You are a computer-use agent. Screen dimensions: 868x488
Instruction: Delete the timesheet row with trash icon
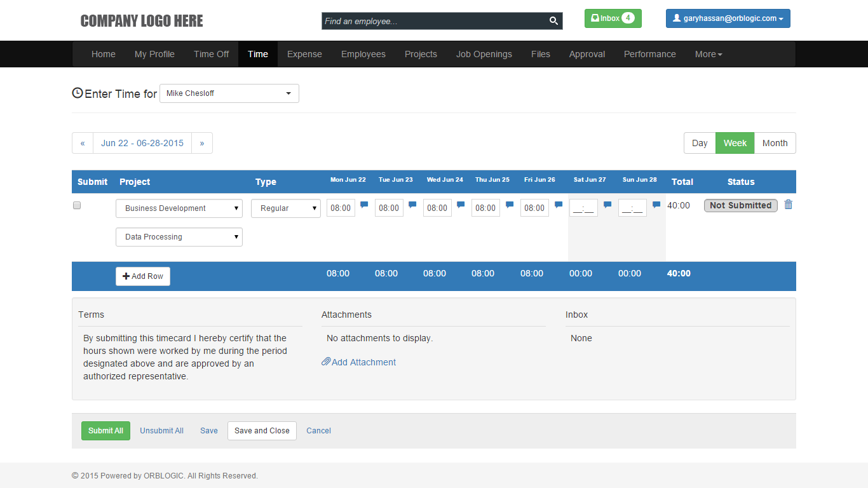click(789, 205)
